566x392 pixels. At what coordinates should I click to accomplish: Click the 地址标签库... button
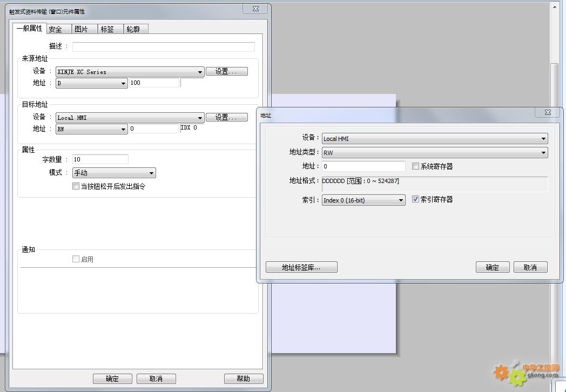(x=301, y=267)
